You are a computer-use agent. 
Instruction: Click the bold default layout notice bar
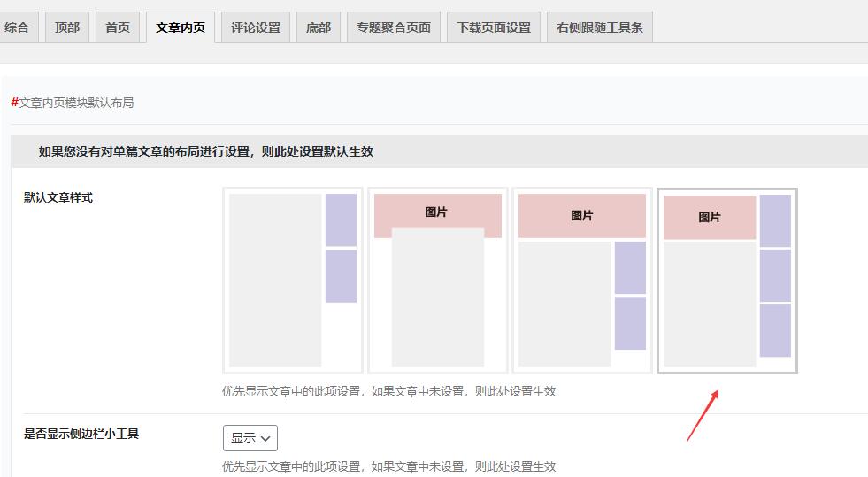click(x=206, y=151)
